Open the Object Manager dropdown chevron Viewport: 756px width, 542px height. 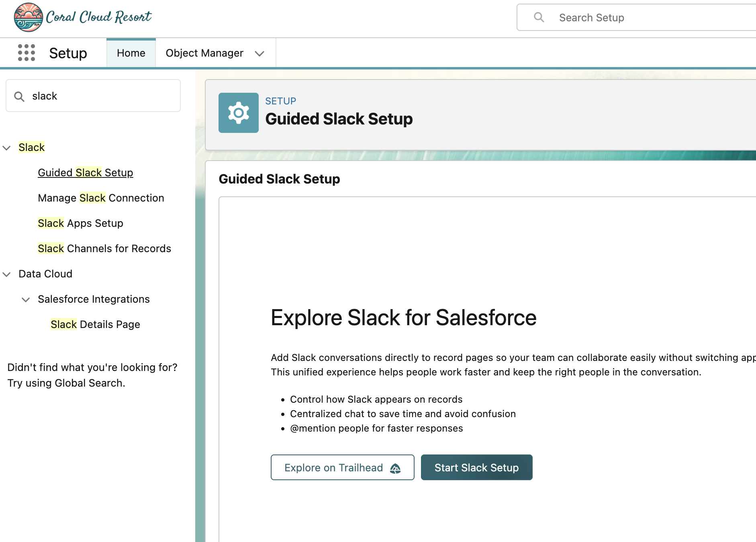click(259, 53)
